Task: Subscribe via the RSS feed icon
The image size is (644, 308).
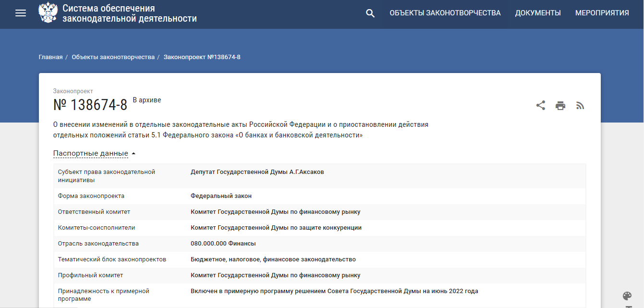Action: (580, 106)
